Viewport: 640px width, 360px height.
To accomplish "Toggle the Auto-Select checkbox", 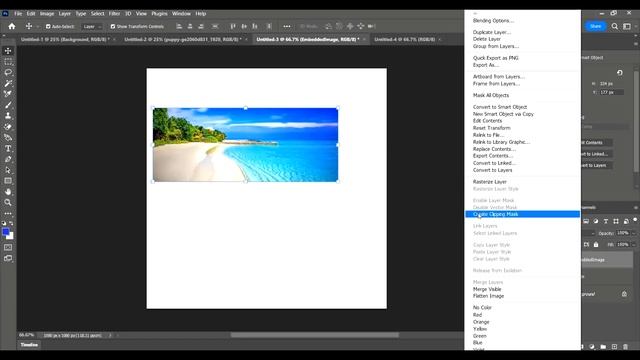I will tap(48, 27).
